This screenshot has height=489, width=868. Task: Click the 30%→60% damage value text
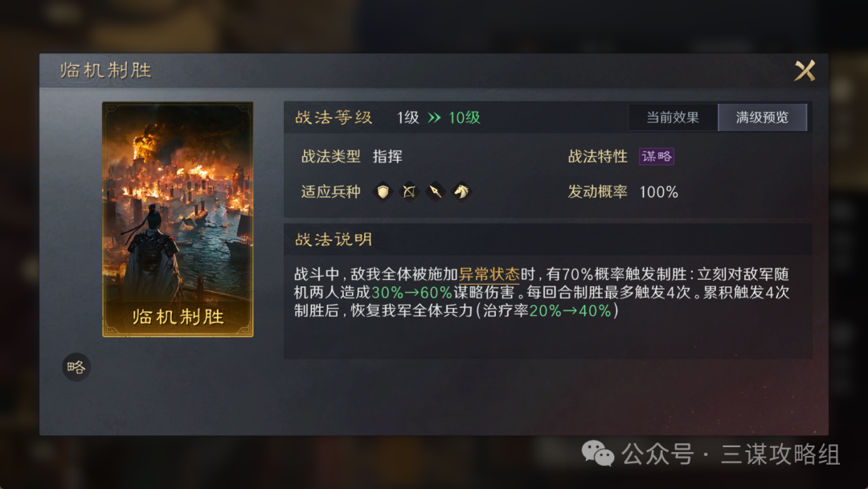[411, 293]
